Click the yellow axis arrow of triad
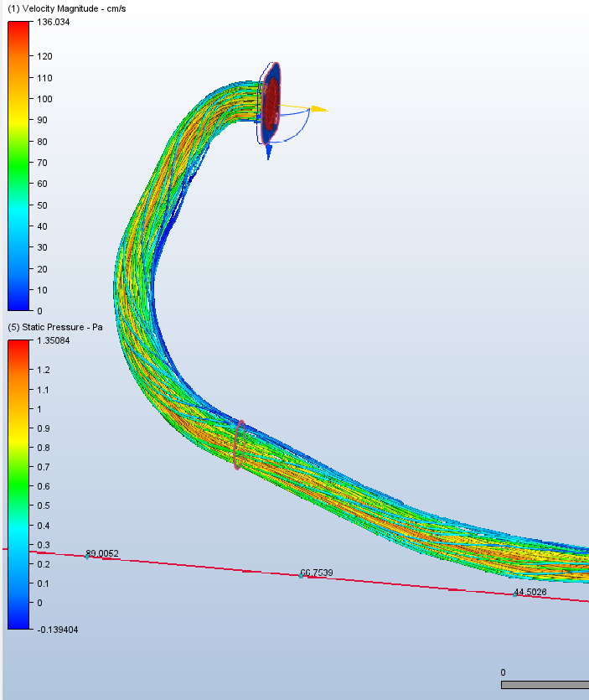 click(x=319, y=109)
